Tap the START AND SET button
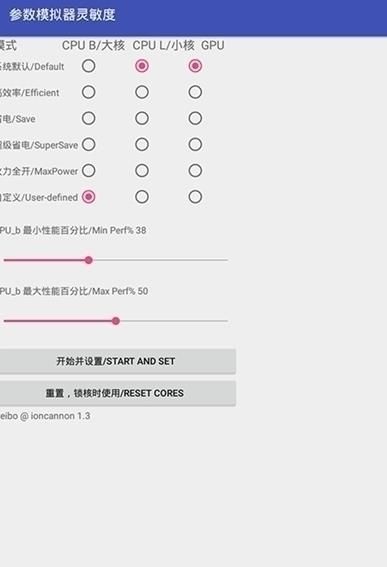Screen dimensions: 387x567 coord(116,361)
